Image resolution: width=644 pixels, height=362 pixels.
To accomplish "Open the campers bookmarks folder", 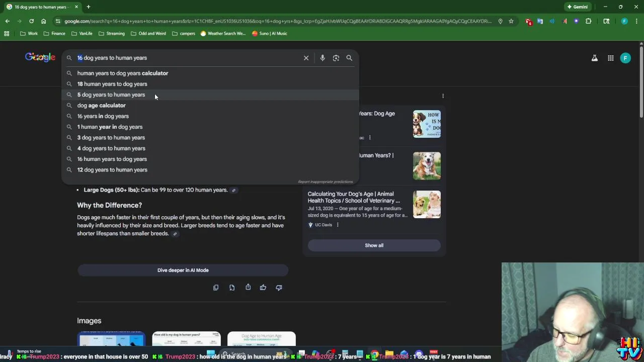I will coord(184,33).
